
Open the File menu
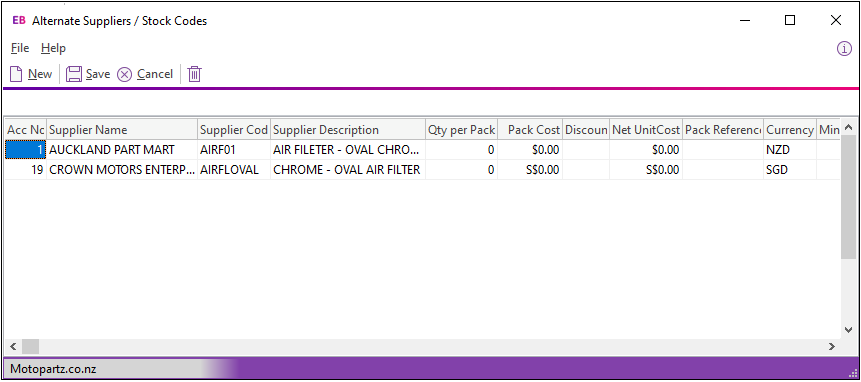[x=20, y=48]
